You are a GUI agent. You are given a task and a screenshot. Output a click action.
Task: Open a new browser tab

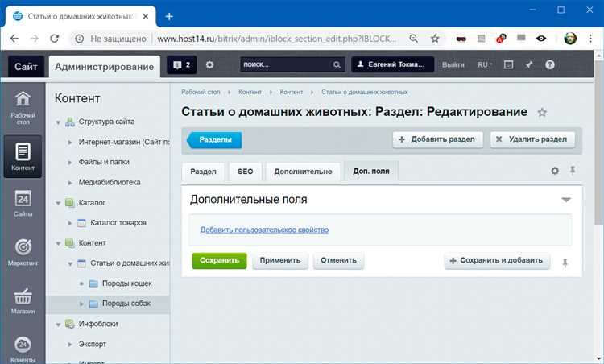coord(169,17)
